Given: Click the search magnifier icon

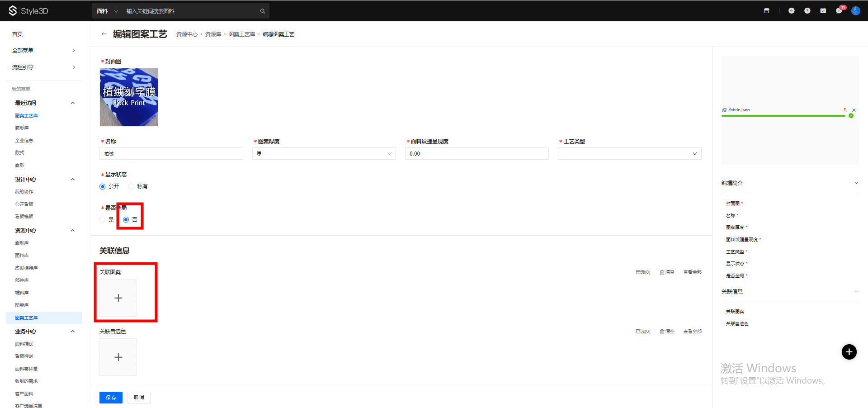Looking at the screenshot, I should (262, 11).
